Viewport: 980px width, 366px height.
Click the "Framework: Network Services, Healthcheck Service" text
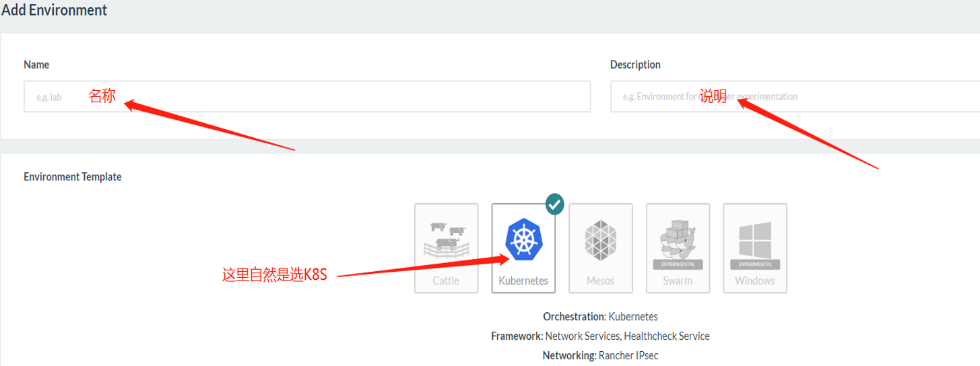tap(600, 336)
